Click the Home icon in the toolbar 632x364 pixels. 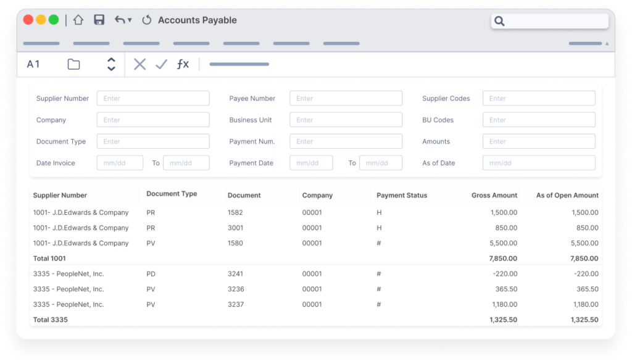[78, 19]
